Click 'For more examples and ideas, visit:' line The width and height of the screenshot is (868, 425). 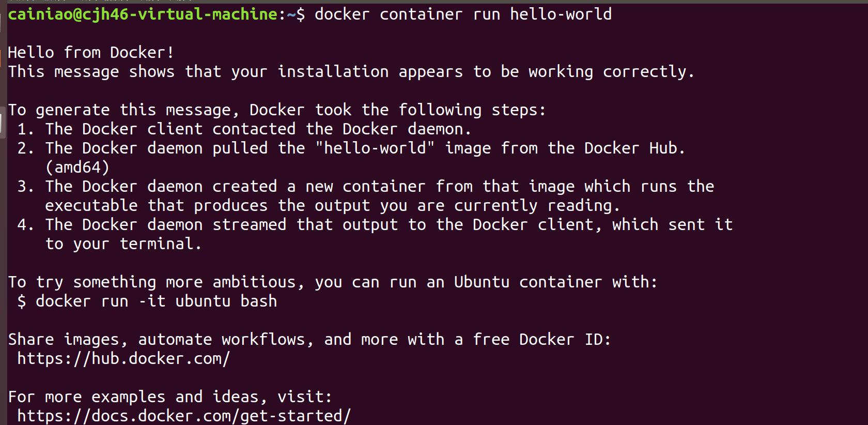(x=170, y=397)
